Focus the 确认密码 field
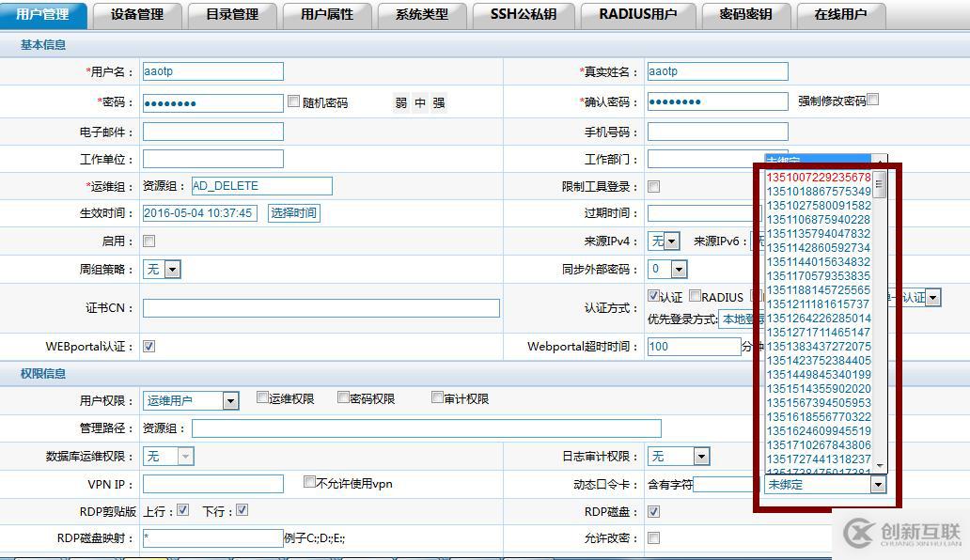This screenshot has height=560, width=970. pyautogui.click(x=717, y=101)
